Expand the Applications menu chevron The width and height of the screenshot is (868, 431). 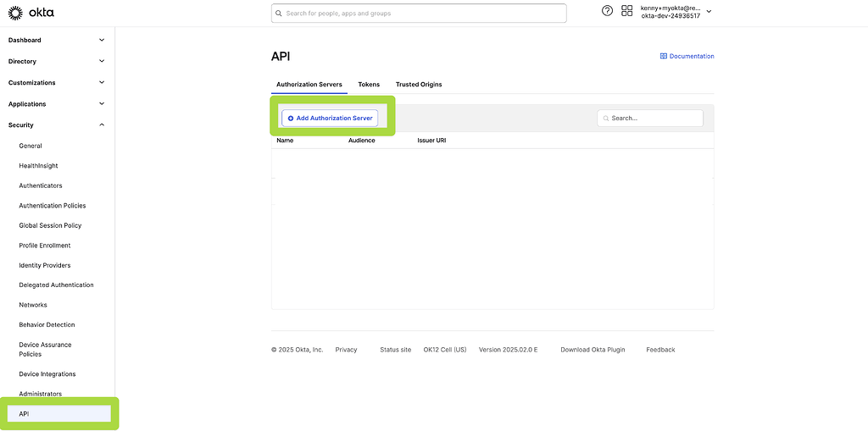pos(102,104)
